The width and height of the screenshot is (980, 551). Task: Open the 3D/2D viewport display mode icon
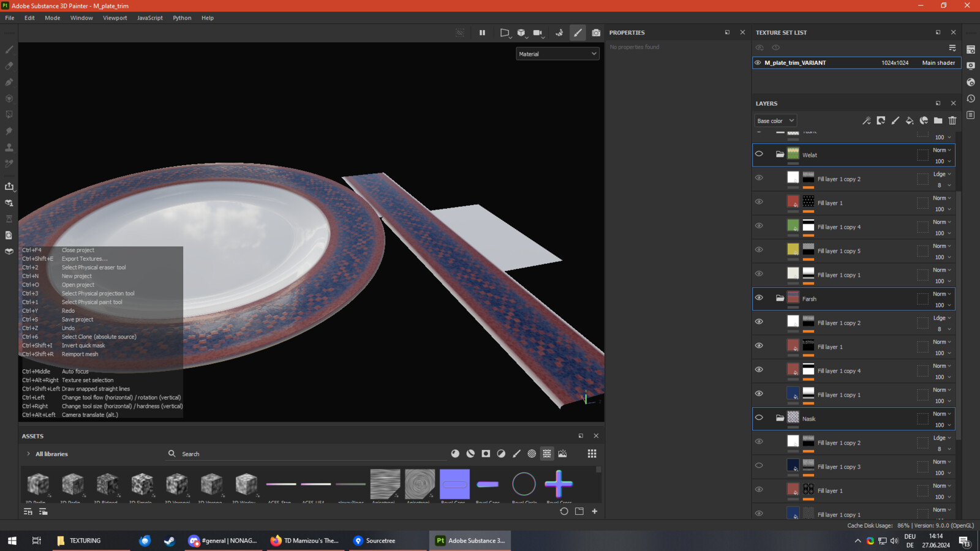(521, 33)
